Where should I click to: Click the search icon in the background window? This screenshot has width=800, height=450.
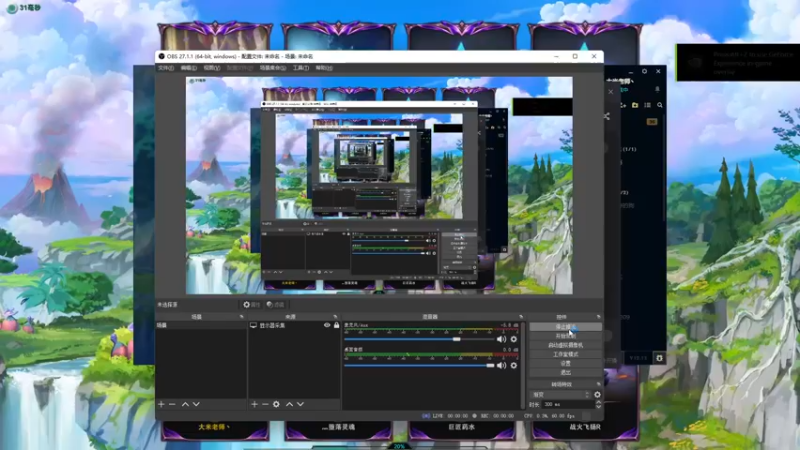pyautogui.click(x=660, y=105)
